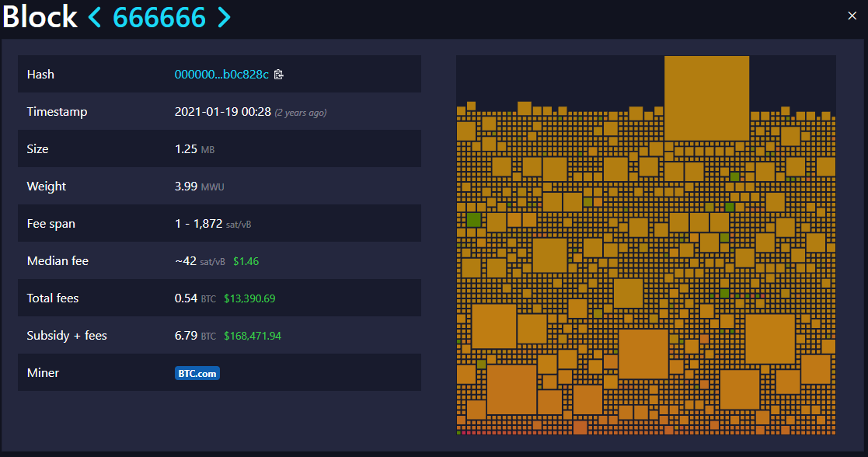Open the block hash link 000000...b0c828c
This screenshot has height=457, width=868.
(x=221, y=75)
